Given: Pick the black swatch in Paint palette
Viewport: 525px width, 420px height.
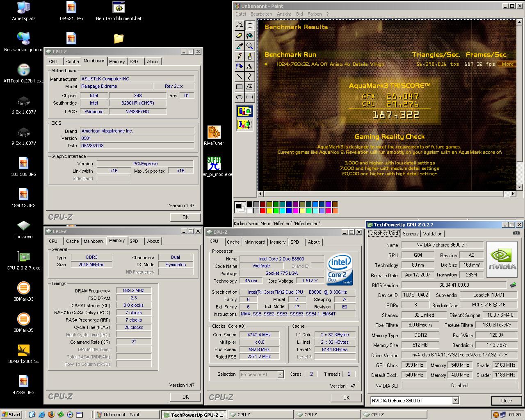Looking at the screenshot, I should click(x=250, y=204).
